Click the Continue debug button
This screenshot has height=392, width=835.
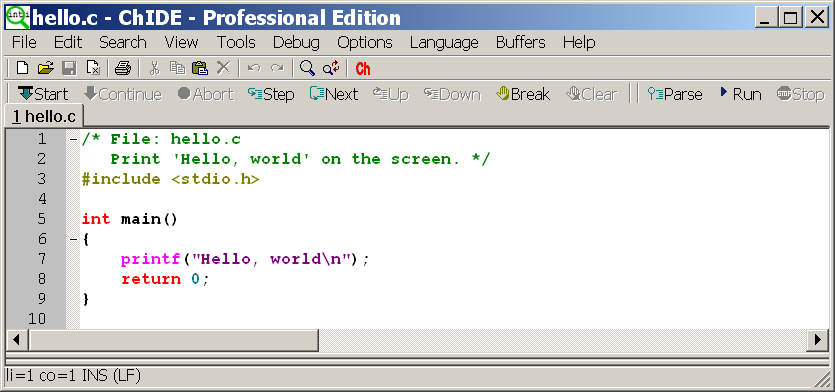pos(123,94)
